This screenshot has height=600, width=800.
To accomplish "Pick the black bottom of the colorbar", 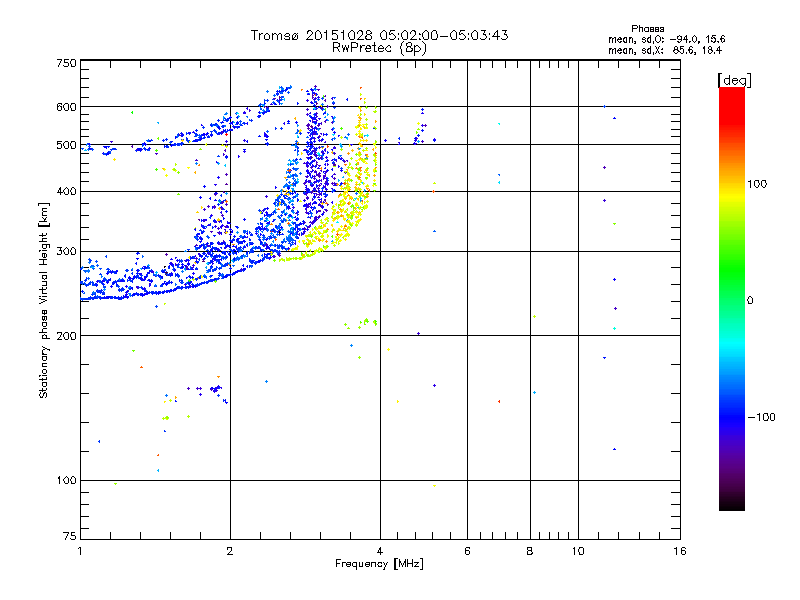I will pyautogui.click(x=732, y=503).
